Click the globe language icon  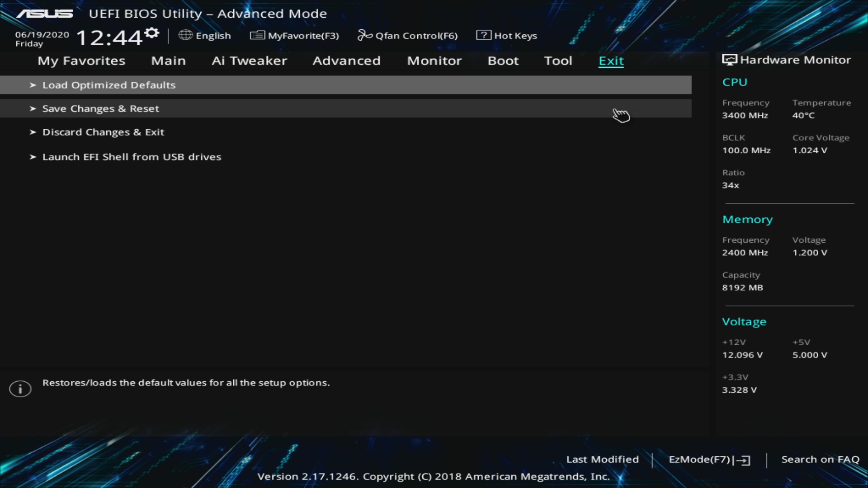pyautogui.click(x=185, y=35)
